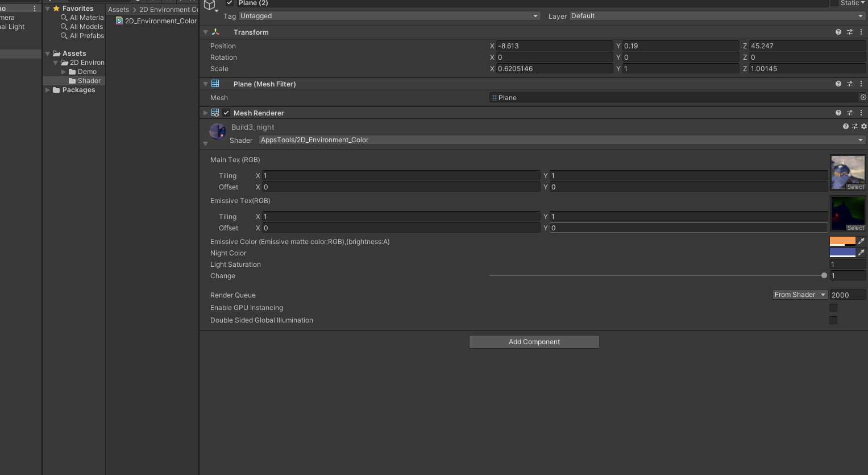The width and height of the screenshot is (868, 475).
Task: Select the 2D_Environment_Color shader asset
Action: pos(157,20)
